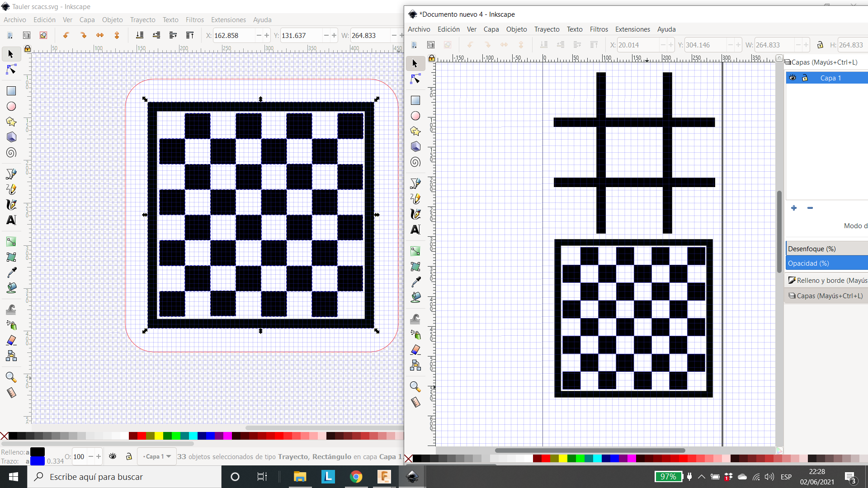Open File Explorer from the taskbar

point(300,477)
